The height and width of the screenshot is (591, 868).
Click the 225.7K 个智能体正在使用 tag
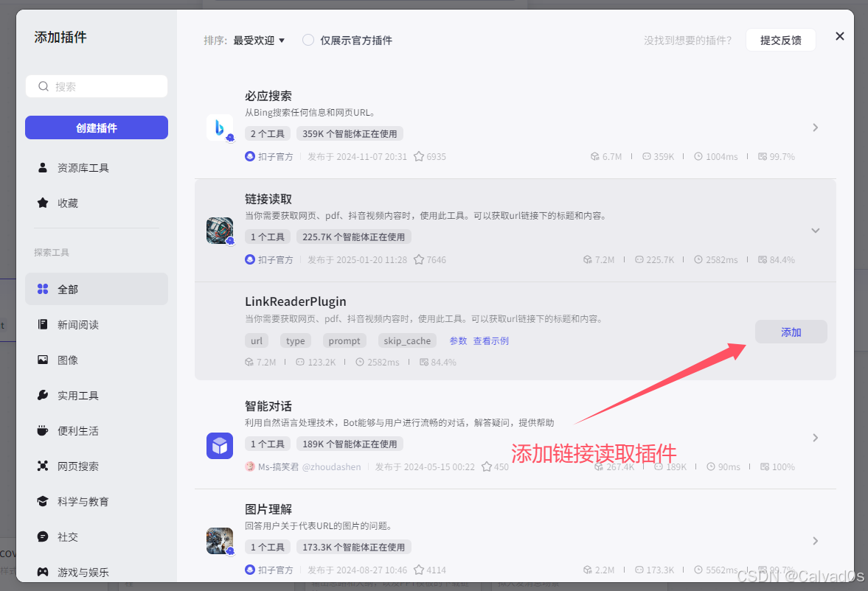pos(354,237)
